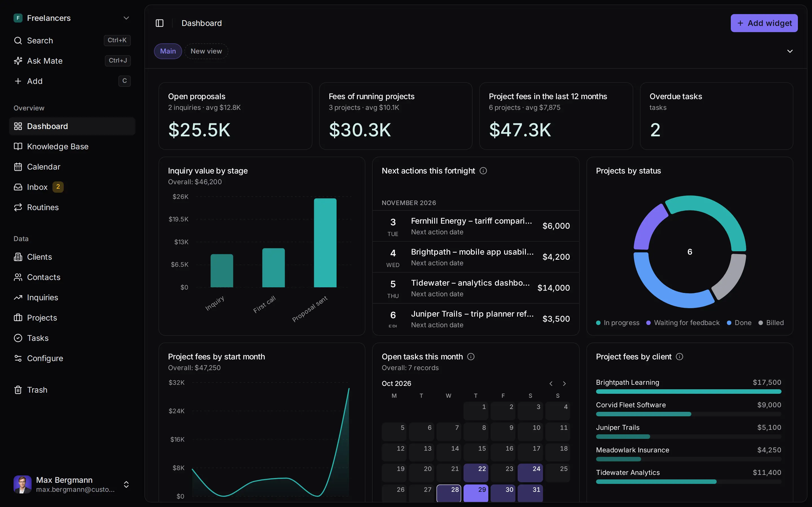Click info icon beside Project fees by client
This screenshot has height=507, width=812.
tap(679, 356)
